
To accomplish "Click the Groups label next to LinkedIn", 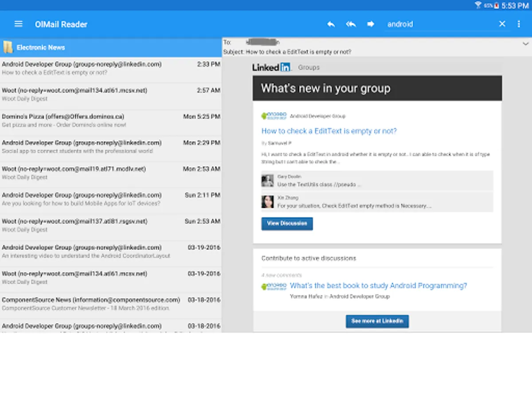I will click(x=309, y=67).
